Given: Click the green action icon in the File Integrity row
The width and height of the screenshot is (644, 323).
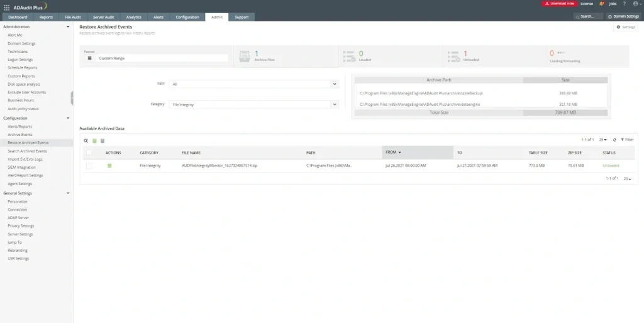Looking at the screenshot, I should pyautogui.click(x=109, y=166).
